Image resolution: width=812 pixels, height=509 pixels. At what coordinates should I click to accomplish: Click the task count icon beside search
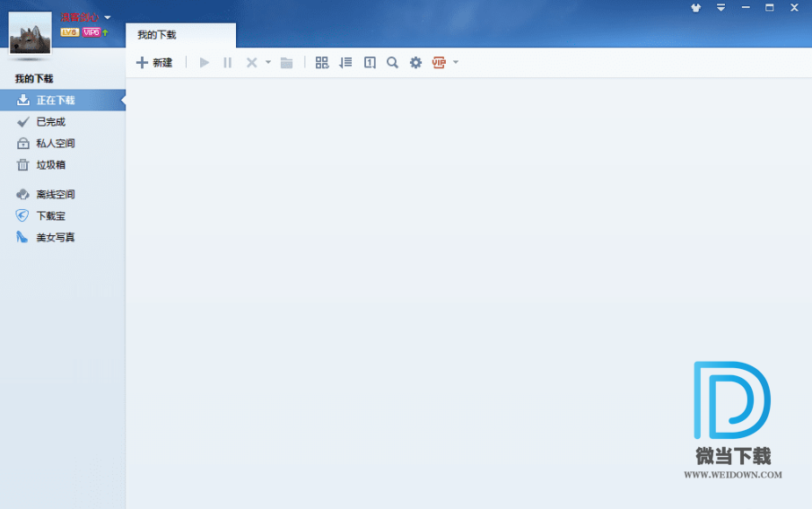click(370, 63)
